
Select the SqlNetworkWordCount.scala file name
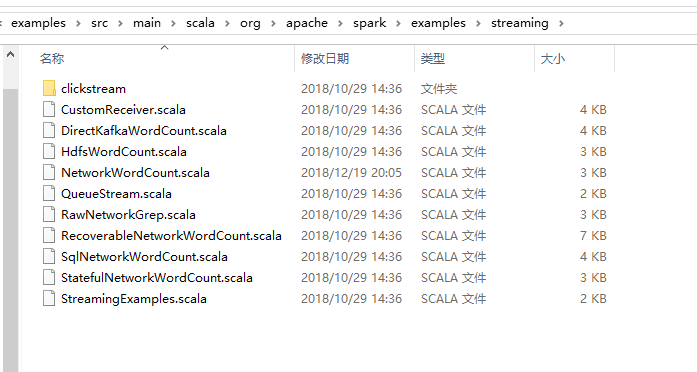pos(144,256)
